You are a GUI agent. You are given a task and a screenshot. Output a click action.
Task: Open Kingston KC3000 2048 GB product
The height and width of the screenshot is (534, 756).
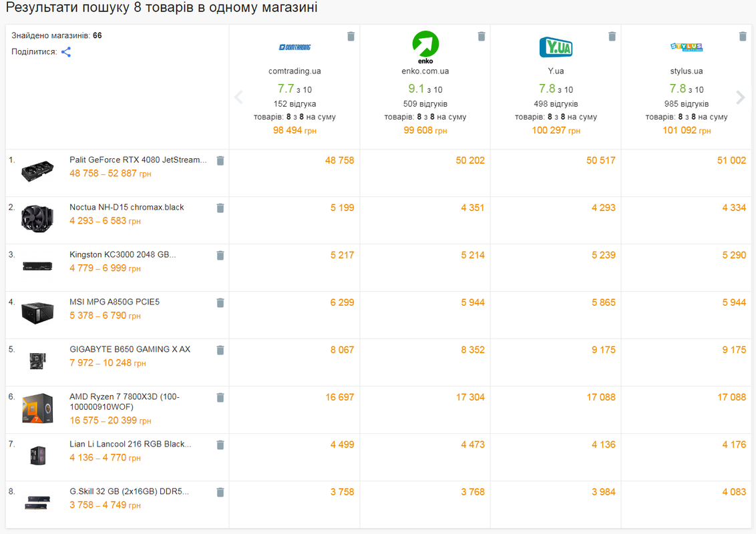(x=122, y=254)
